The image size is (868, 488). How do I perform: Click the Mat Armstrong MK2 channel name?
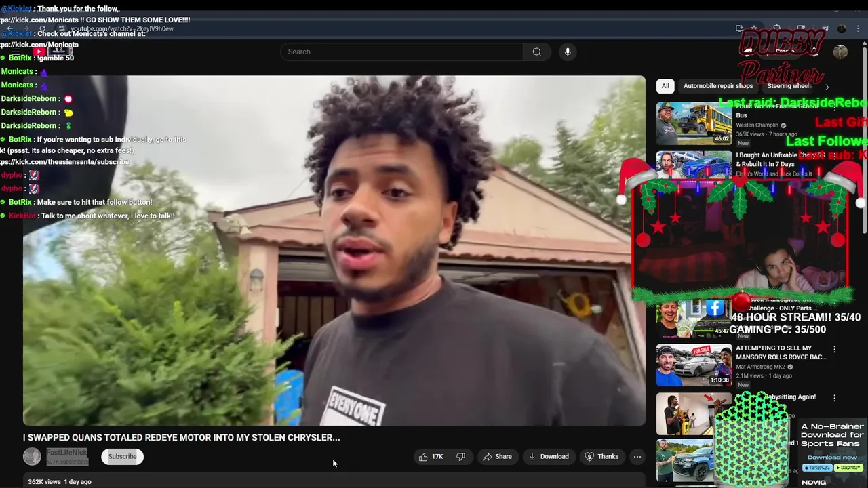(x=761, y=367)
